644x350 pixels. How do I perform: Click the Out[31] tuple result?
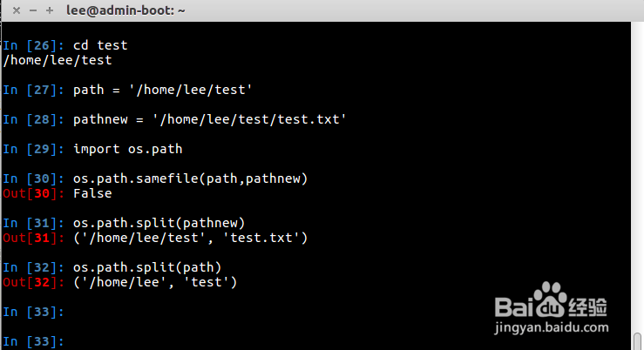(x=190, y=238)
